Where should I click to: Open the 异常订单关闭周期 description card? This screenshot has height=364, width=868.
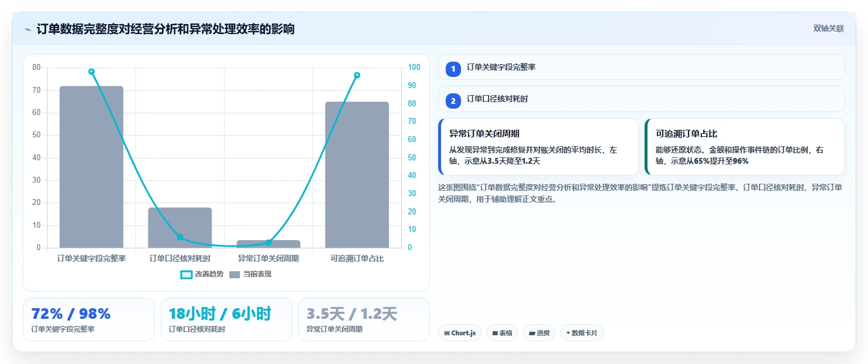tap(538, 147)
